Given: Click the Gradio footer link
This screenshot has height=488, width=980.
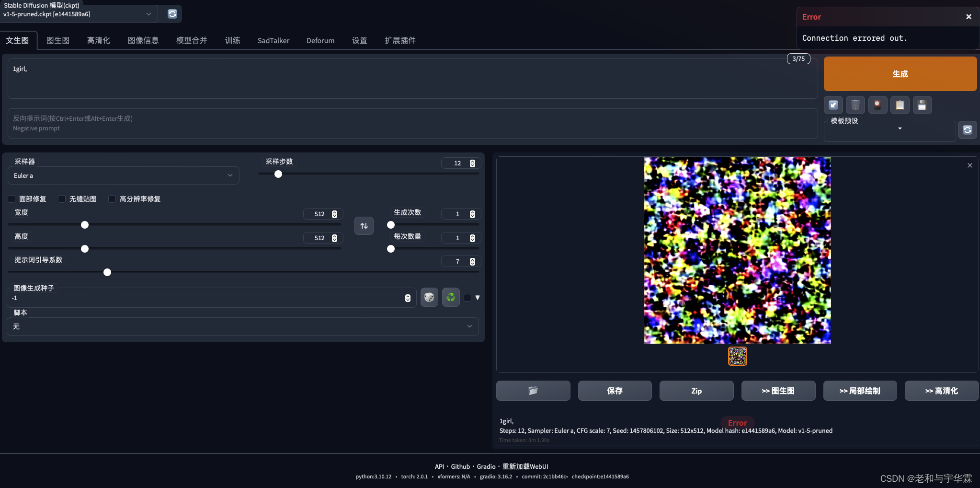Looking at the screenshot, I should [486, 466].
